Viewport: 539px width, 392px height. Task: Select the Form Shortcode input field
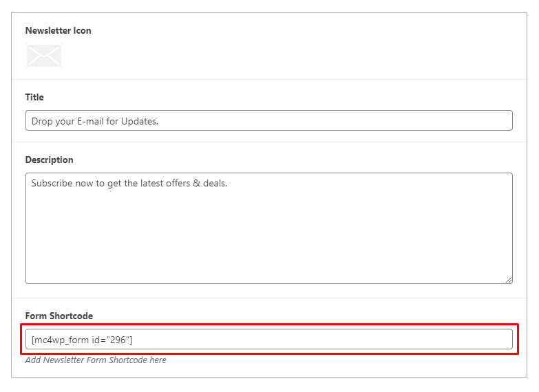click(269, 339)
